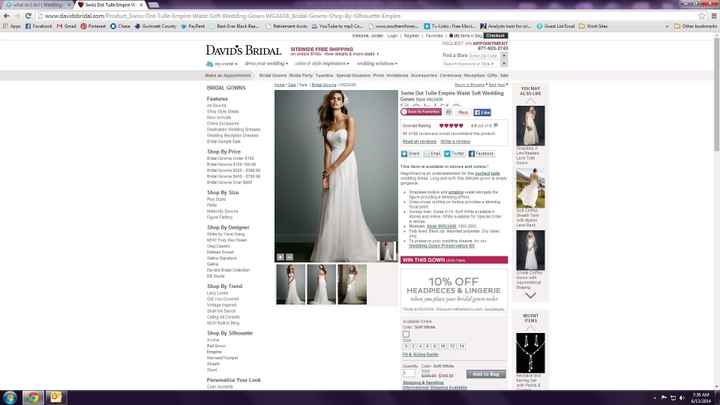Image resolution: width=720 pixels, height=405 pixels.
Task: Show next items in You May Also Like
Action: [x=530, y=295]
